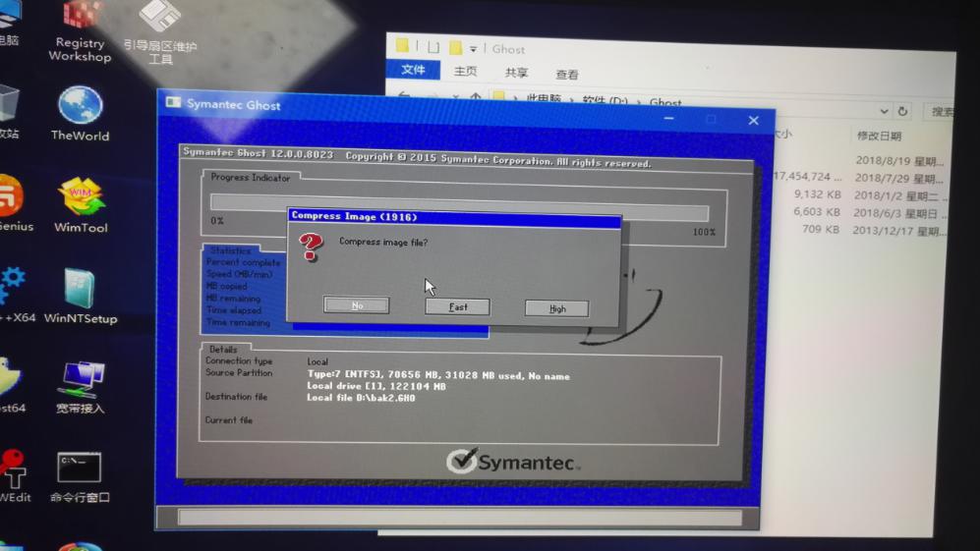The height and width of the screenshot is (551, 980).
Task: Click the Compress Image (1916) dialog title bar
Action: tap(454, 217)
